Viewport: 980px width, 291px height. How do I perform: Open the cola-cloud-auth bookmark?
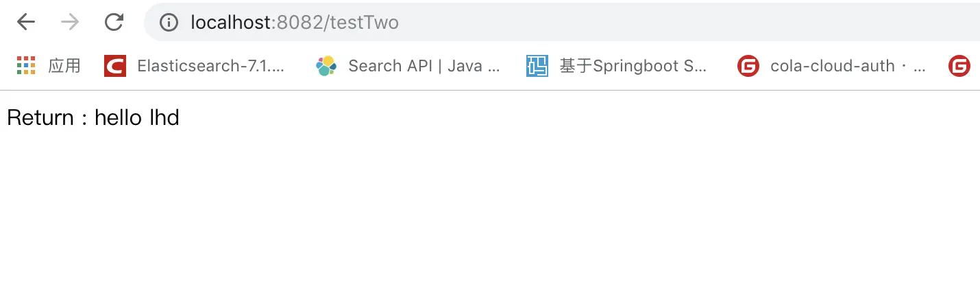tap(848, 66)
